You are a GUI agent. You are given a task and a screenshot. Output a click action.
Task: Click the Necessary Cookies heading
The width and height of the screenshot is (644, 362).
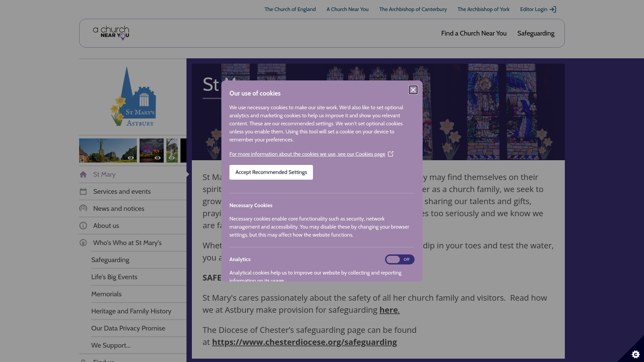click(251, 205)
